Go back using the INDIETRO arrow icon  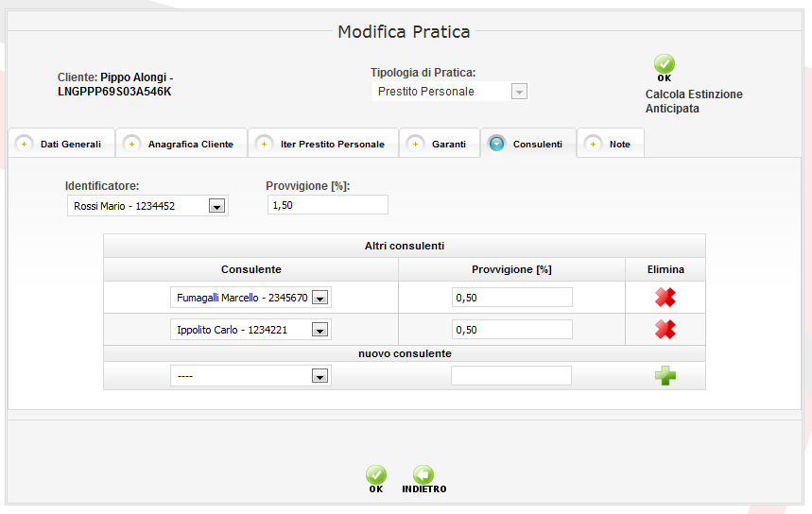pyautogui.click(x=423, y=474)
